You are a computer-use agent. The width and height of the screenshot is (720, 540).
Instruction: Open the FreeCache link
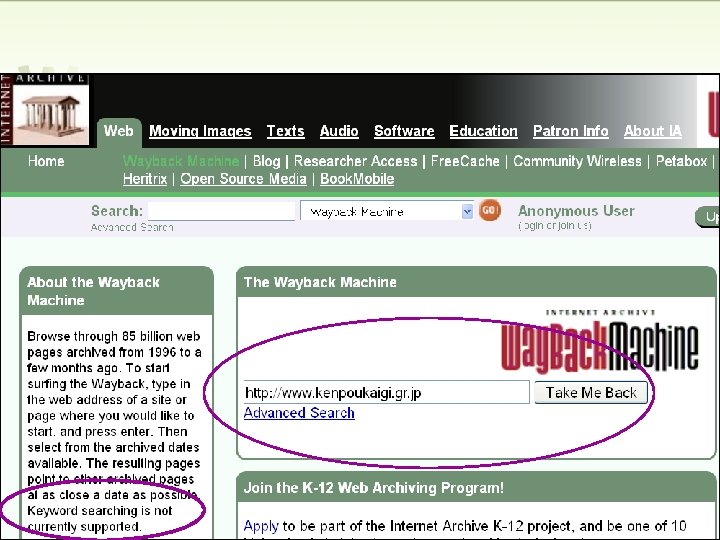click(x=465, y=161)
